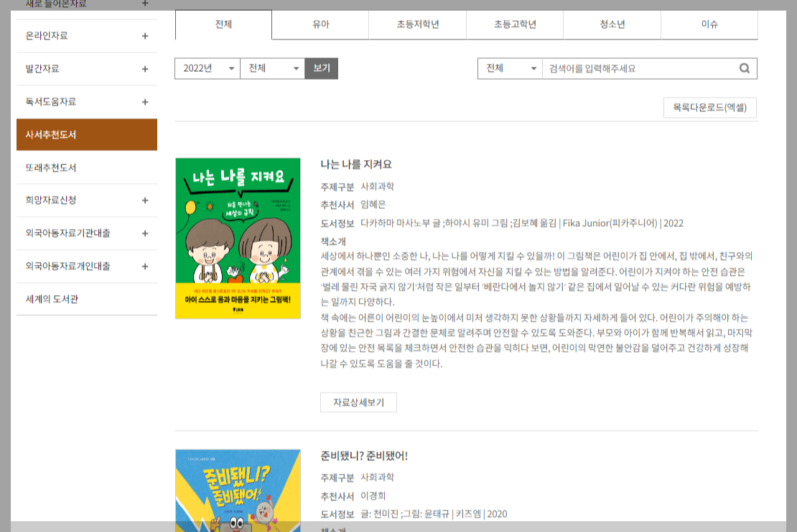This screenshot has height=532, width=797.
Task: Click 사회과학 subject of 나는 나를 지켜요
Action: click(x=377, y=187)
